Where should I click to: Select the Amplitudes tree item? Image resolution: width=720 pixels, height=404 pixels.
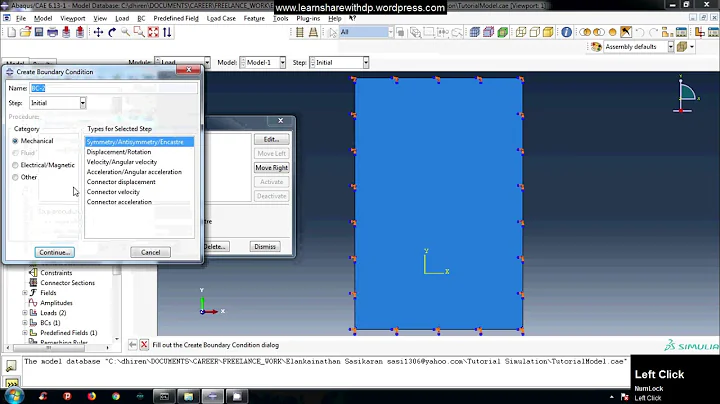coord(56,303)
